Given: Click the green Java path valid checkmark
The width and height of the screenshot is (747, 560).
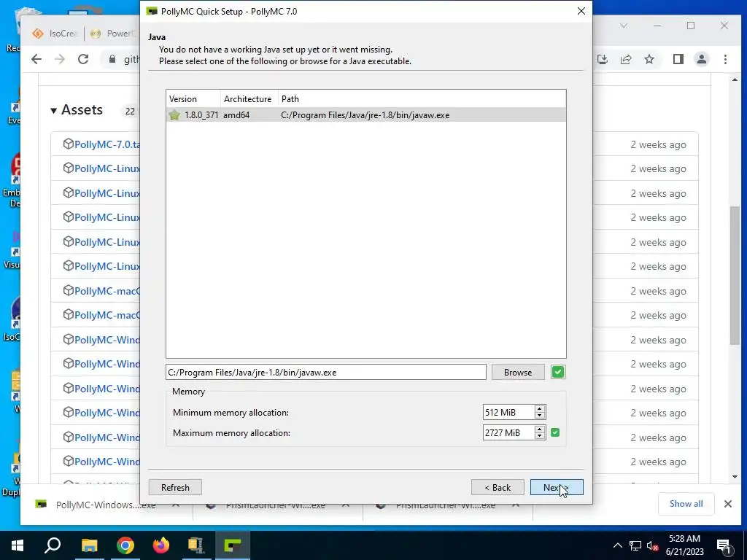Looking at the screenshot, I should click(558, 372).
